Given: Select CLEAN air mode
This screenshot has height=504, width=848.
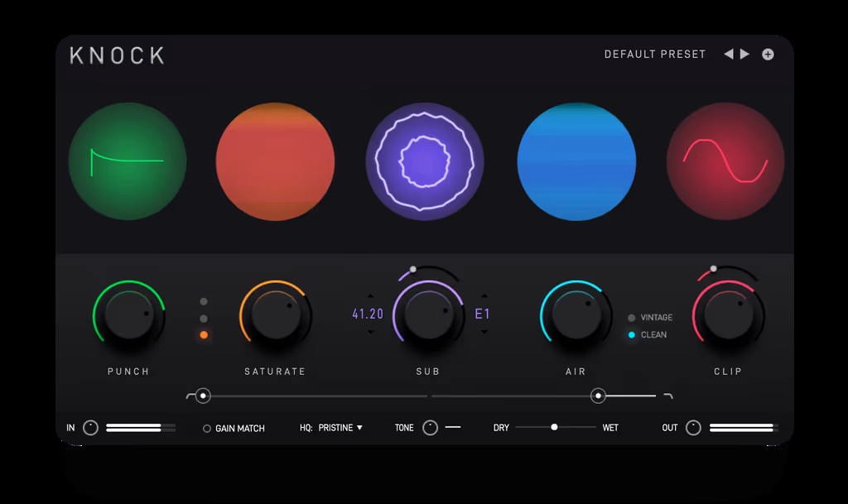Looking at the screenshot, I should point(648,335).
